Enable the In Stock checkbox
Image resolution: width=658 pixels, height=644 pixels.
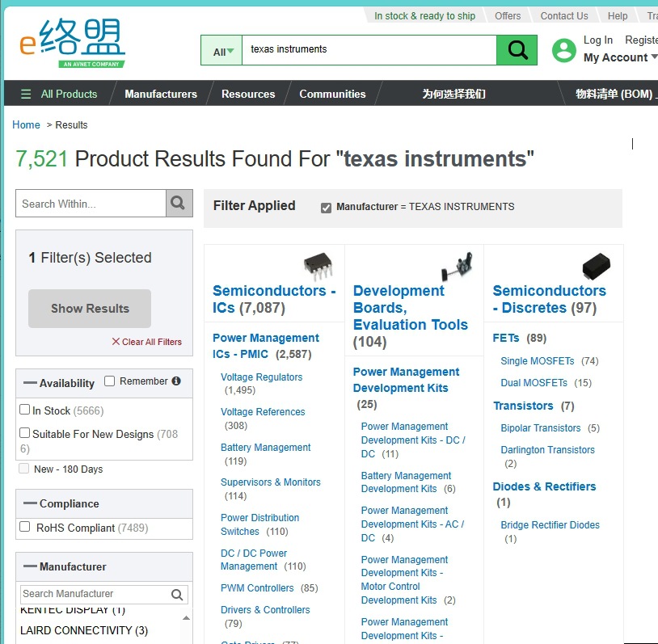(x=25, y=410)
